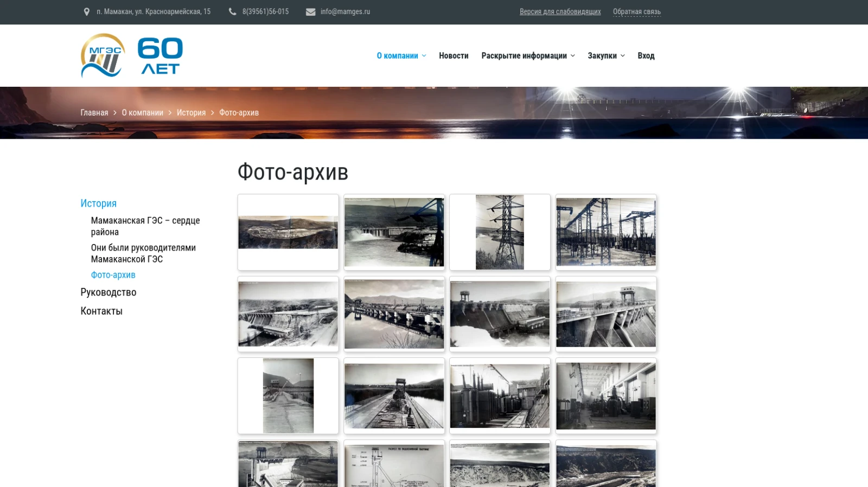Open the narrow vertical road photo thumbnail
Viewport: 868px width, 487px height.
pos(288,396)
